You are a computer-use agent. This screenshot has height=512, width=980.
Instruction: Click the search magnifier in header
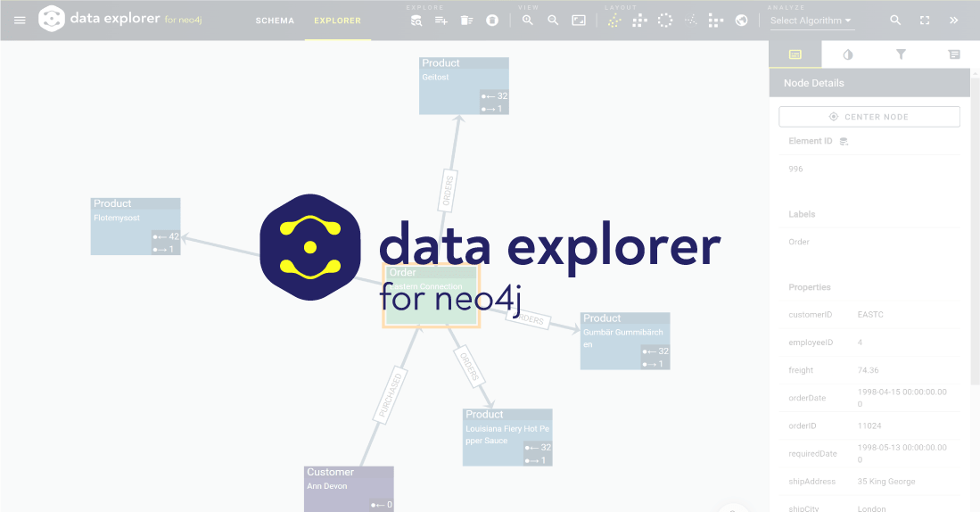[x=895, y=21]
